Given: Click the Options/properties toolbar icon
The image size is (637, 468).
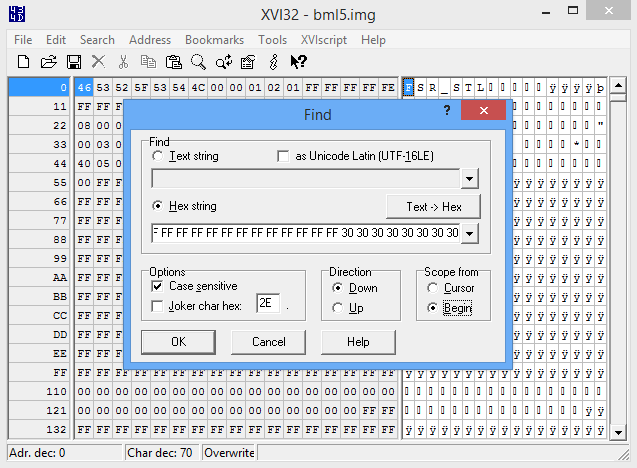Looking at the screenshot, I should [248, 62].
